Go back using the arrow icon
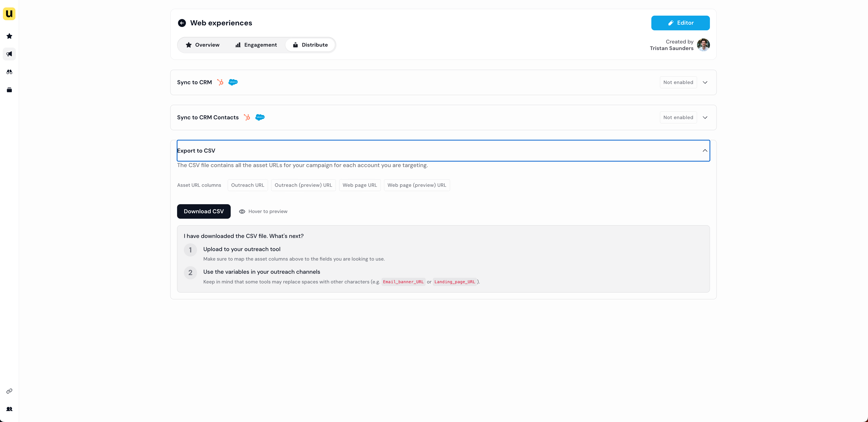868x422 pixels. [x=182, y=23]
